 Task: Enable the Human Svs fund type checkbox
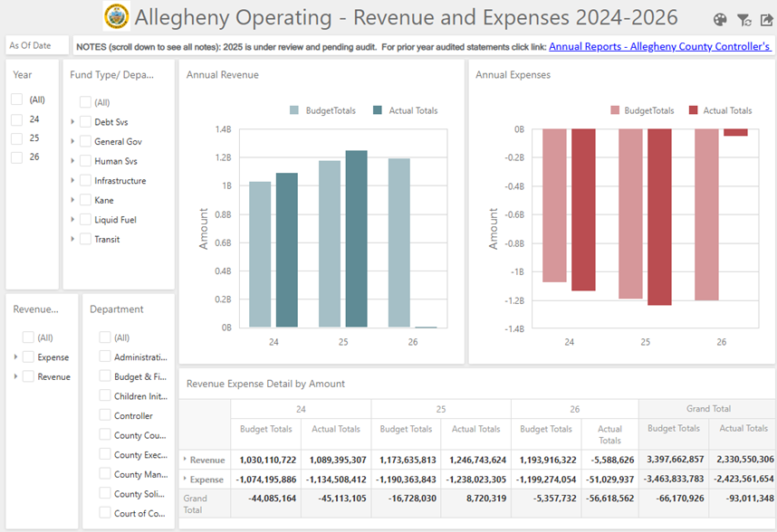[85, 161]
